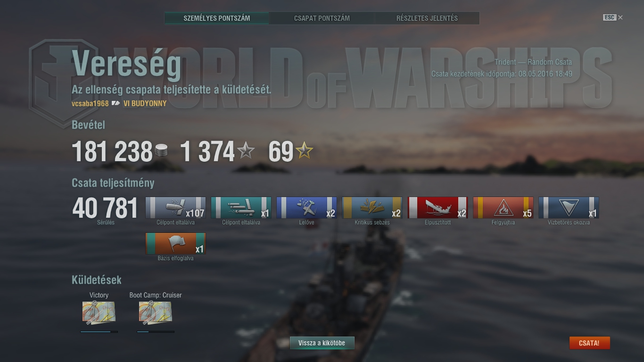Click the Vízbetörés okozva flooding ribbon
This screenshot has width=644, height=362.
click(569, 208)
